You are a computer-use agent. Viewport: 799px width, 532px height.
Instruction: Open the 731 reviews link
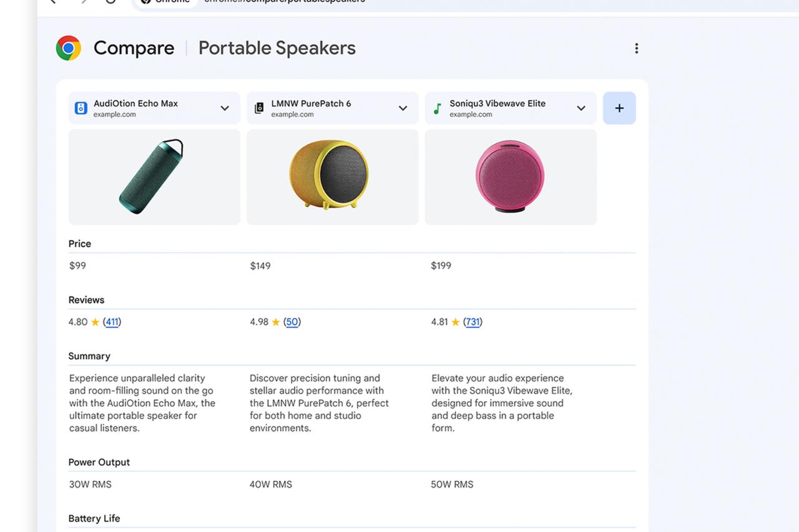(x=473, y=322)
